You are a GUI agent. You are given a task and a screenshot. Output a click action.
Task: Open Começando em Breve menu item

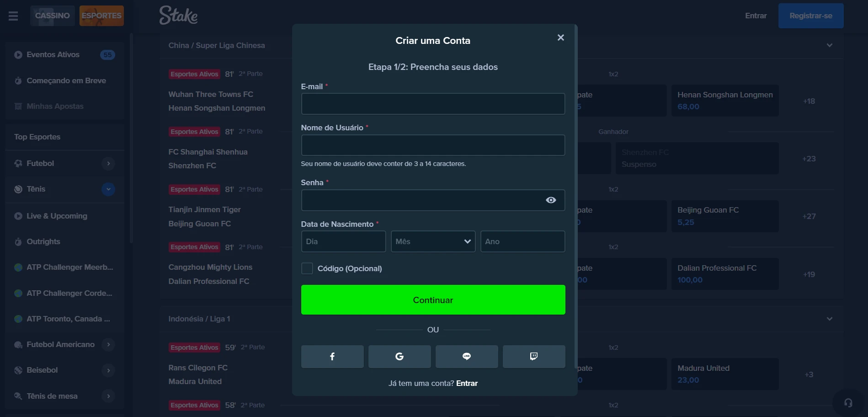[x=64, y=81]
